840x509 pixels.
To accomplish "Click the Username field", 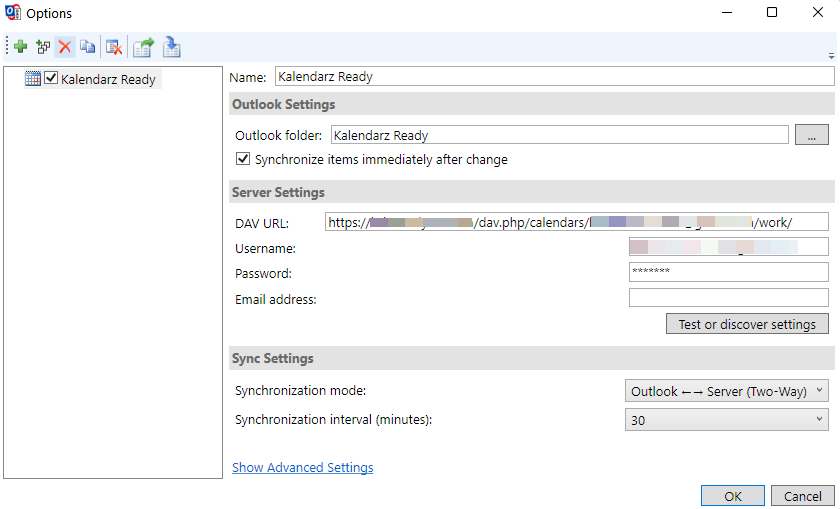I will (729, 247).
